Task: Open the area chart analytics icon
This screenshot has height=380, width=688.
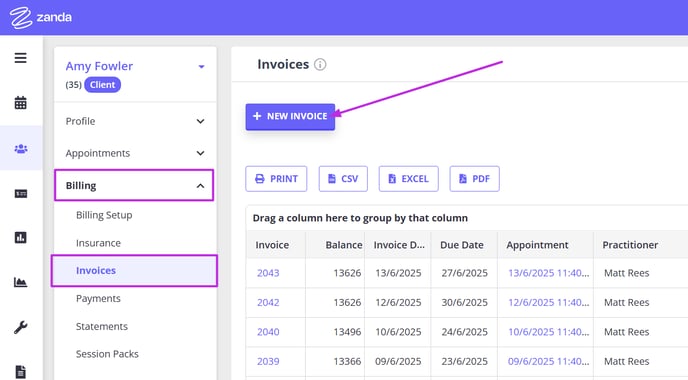Action: click(x=20, y=282)
